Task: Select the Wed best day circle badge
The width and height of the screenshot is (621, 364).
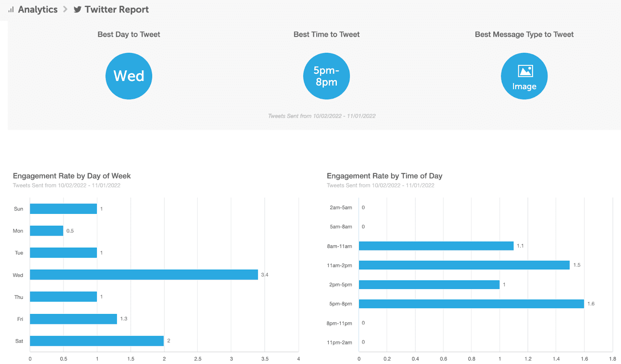Action: 128,76
